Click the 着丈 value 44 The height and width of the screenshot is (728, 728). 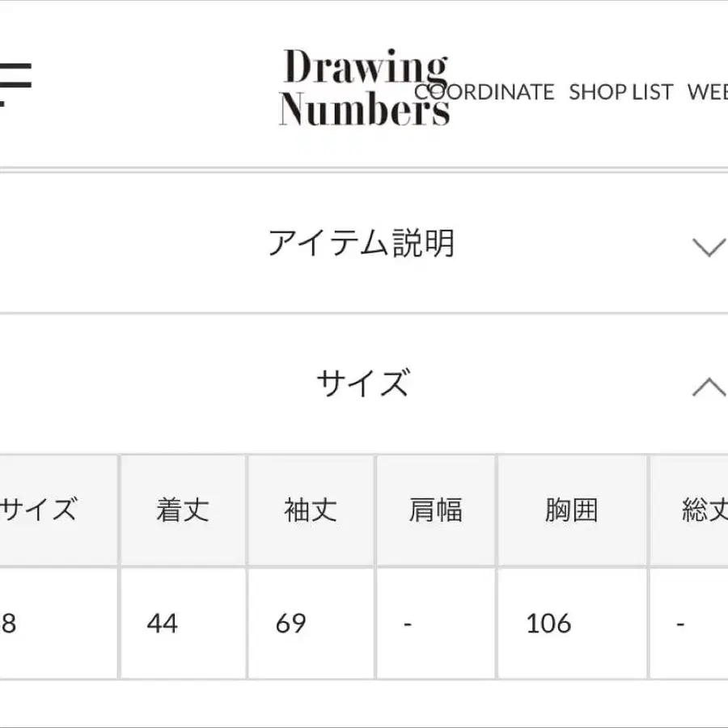163,624
